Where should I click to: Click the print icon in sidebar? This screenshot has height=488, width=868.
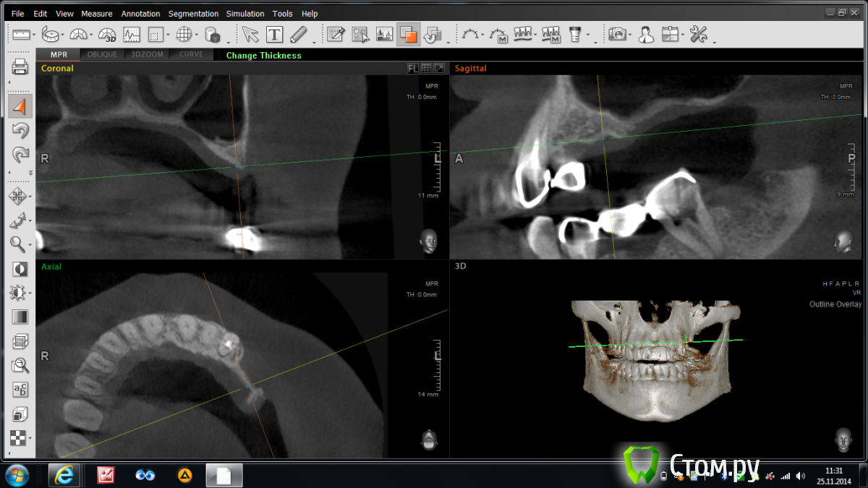pos(20,67)
